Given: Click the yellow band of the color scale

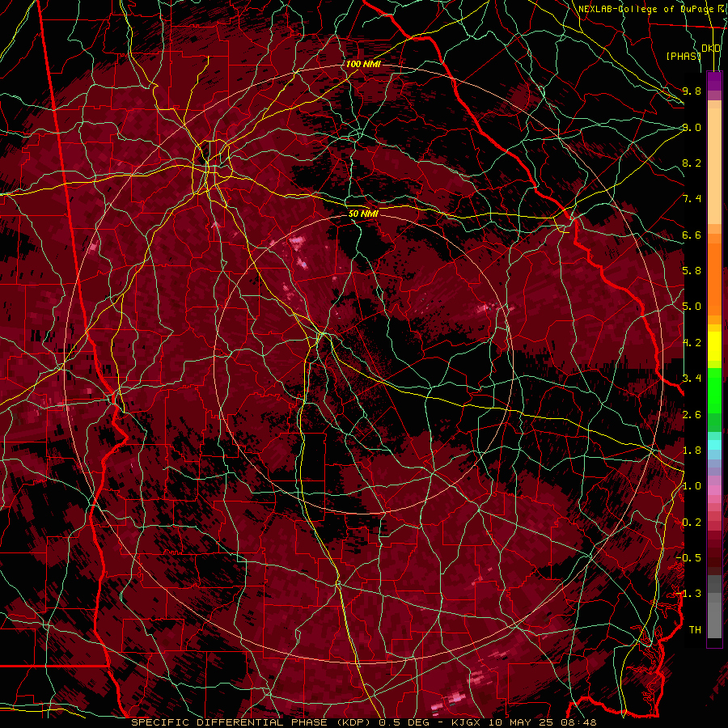Looking at the screenshot, I should click(x=714, y=346).
